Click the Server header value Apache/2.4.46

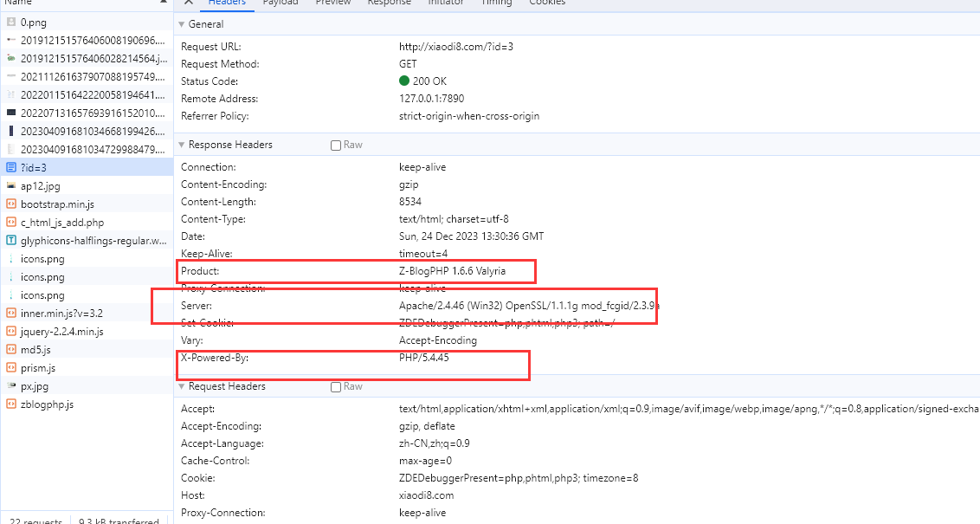click(529, 306)
